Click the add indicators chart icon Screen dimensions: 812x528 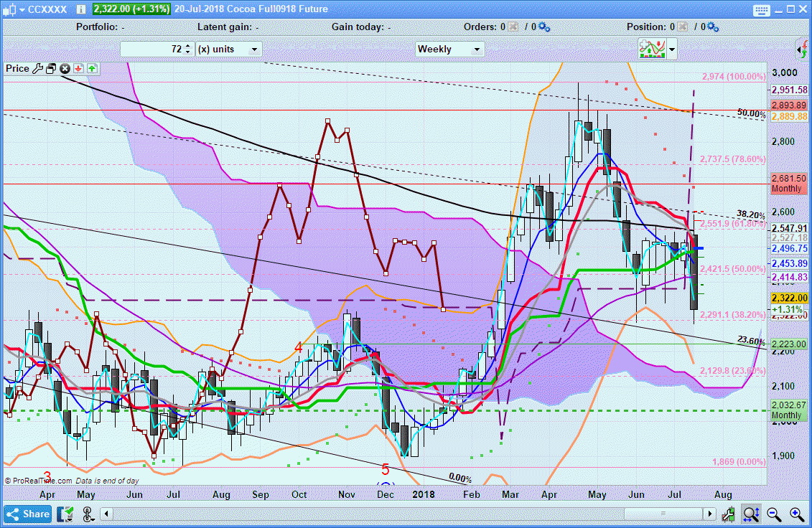tap(652, 49)
